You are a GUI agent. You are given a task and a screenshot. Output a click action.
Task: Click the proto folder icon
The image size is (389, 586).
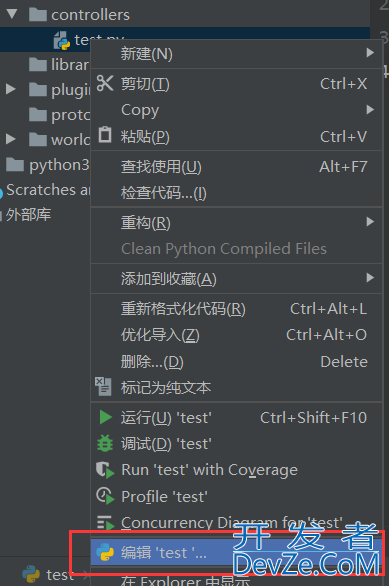tap(38, 115)
